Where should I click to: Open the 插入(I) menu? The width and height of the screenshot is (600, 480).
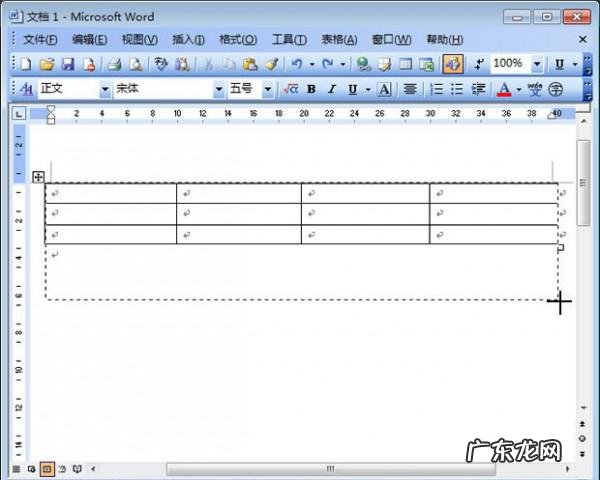[x=188, y=39]
